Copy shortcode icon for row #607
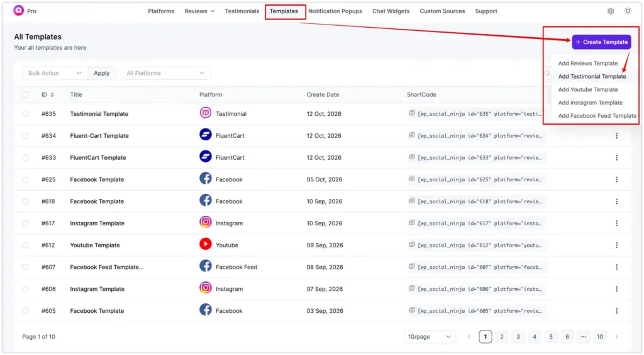Screen dimensions: 644x355 [411, 266]
